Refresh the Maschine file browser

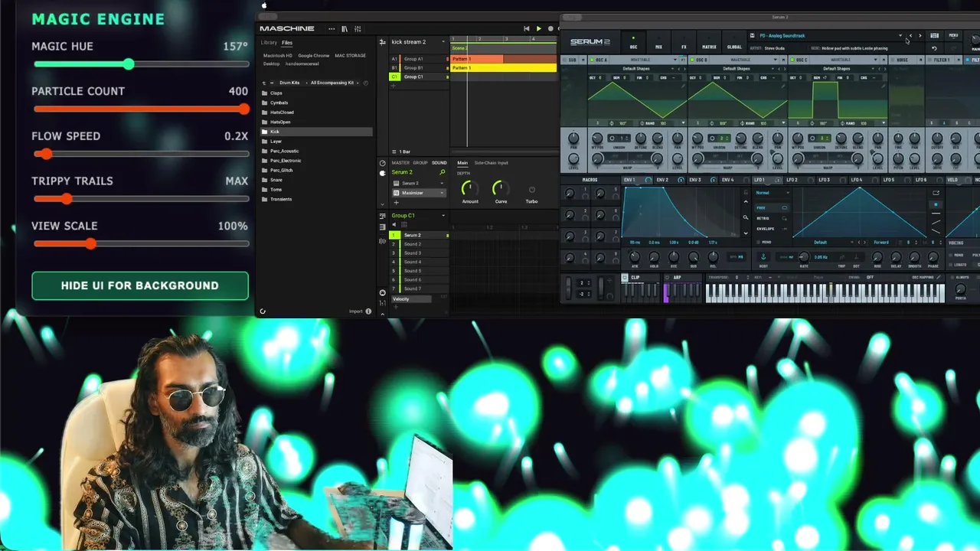[263, 311]
